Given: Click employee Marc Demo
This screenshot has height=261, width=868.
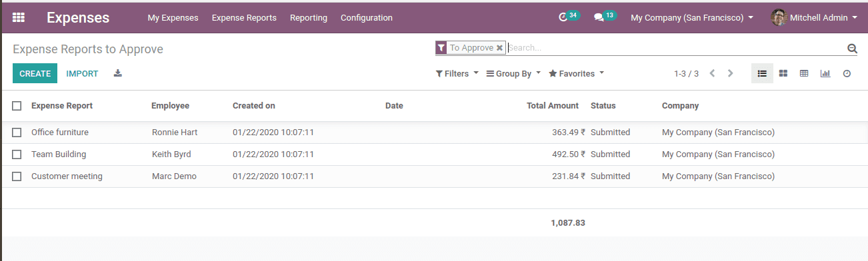Looking at the screenshot, I should [174, 176].
